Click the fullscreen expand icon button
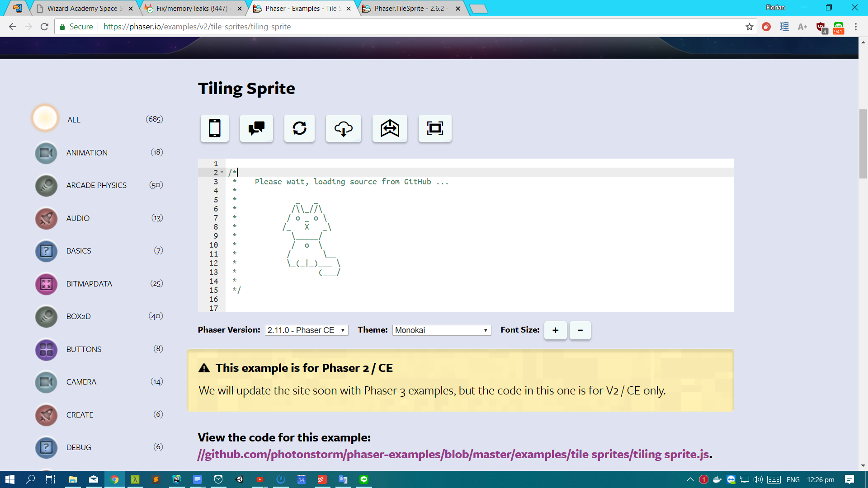Screen dimensions: 868x488 click(435, 128)
